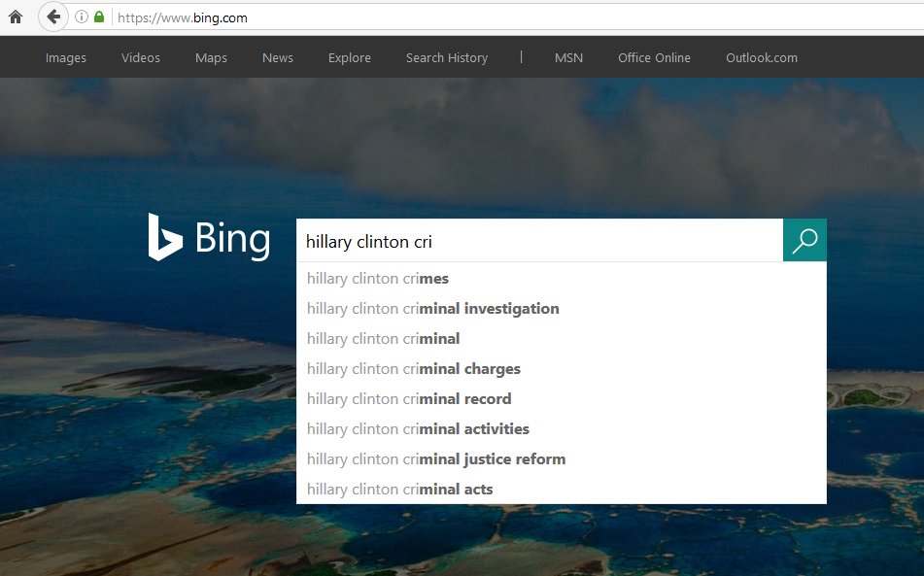Open the News tab

point(278,57)
